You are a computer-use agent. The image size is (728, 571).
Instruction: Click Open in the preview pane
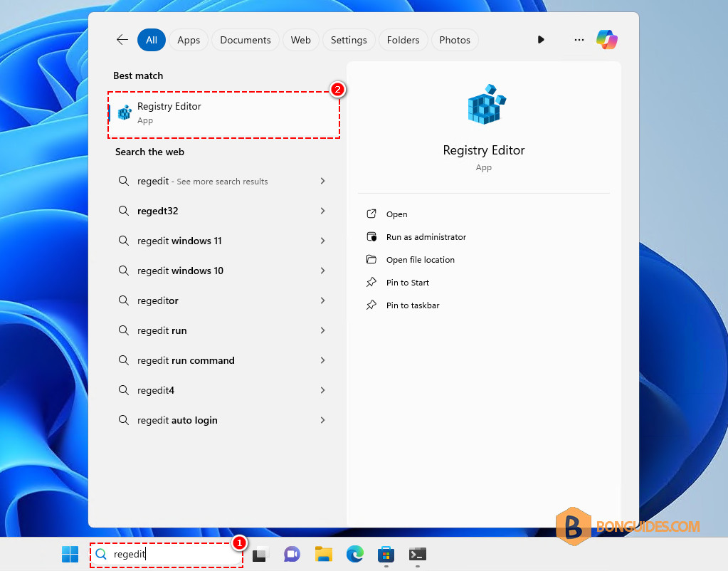click(x=396, y=214)
